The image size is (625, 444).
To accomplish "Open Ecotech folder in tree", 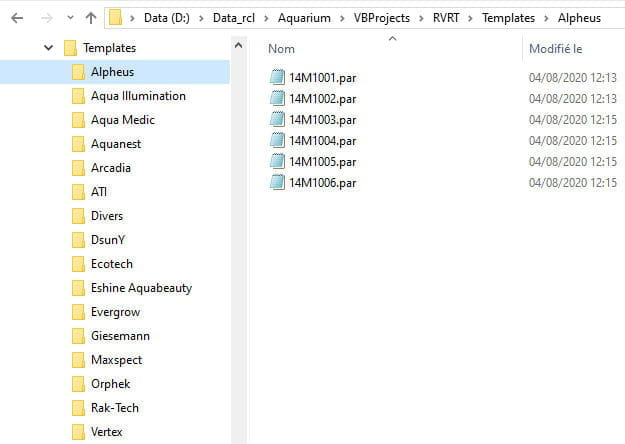I will click(x=112, y=264).
